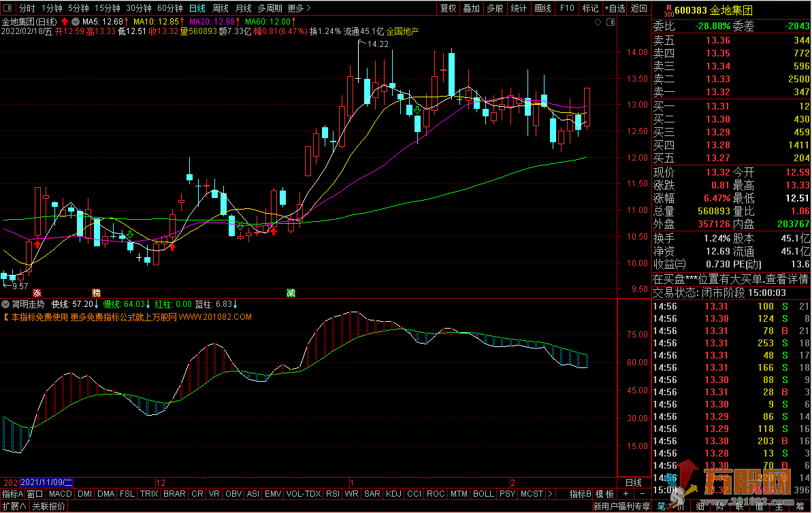Click the 全国地产 sector link
Viewport: 812px width, 513px height.
tap(402, 31)
